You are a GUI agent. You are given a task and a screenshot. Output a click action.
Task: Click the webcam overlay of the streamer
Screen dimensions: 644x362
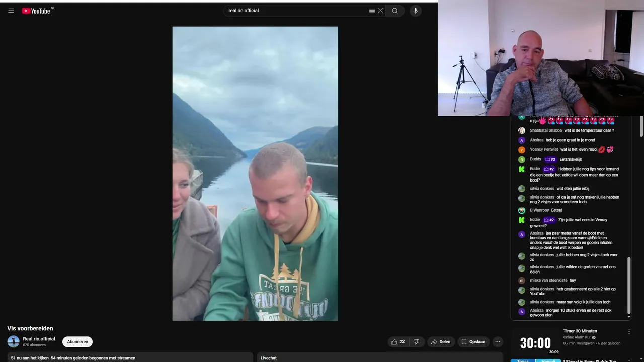pos(541,58)
